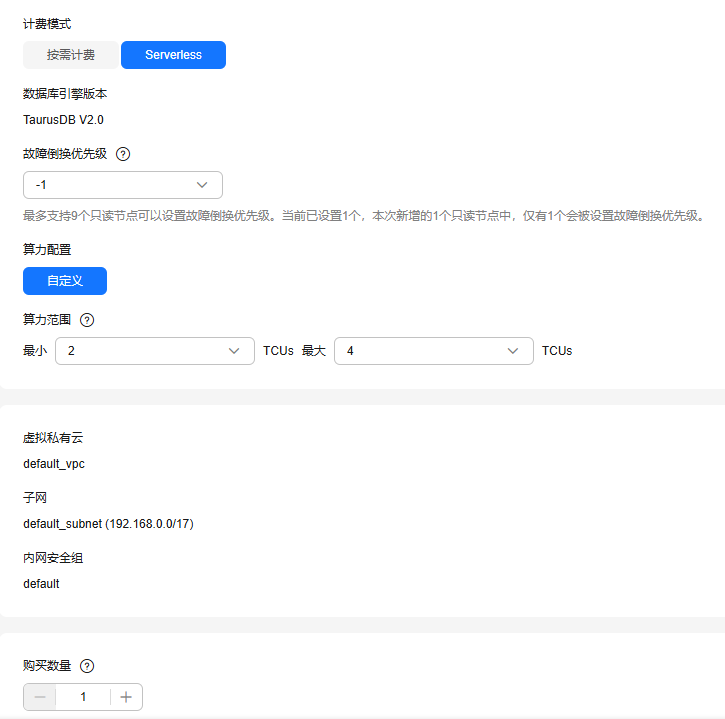This screenshot has width=725, height=719.
Task: Click the 子网 label
Action: [35, 498]
